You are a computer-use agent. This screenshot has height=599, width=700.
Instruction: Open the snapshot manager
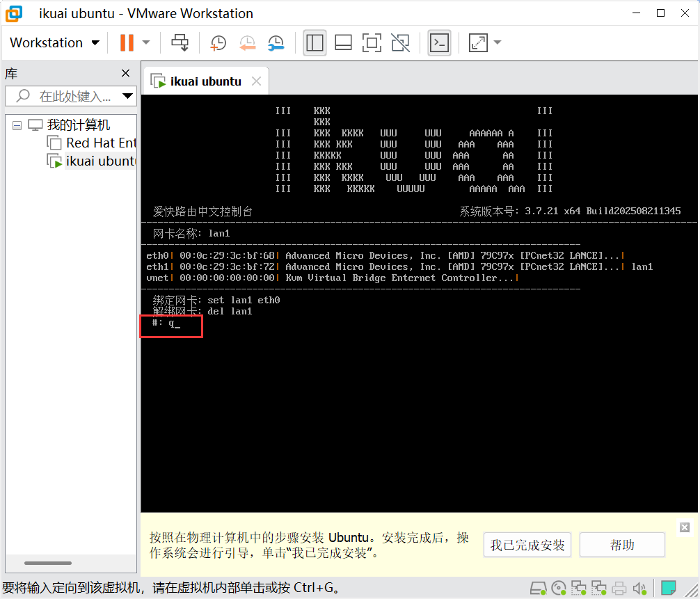pos(276,43)
